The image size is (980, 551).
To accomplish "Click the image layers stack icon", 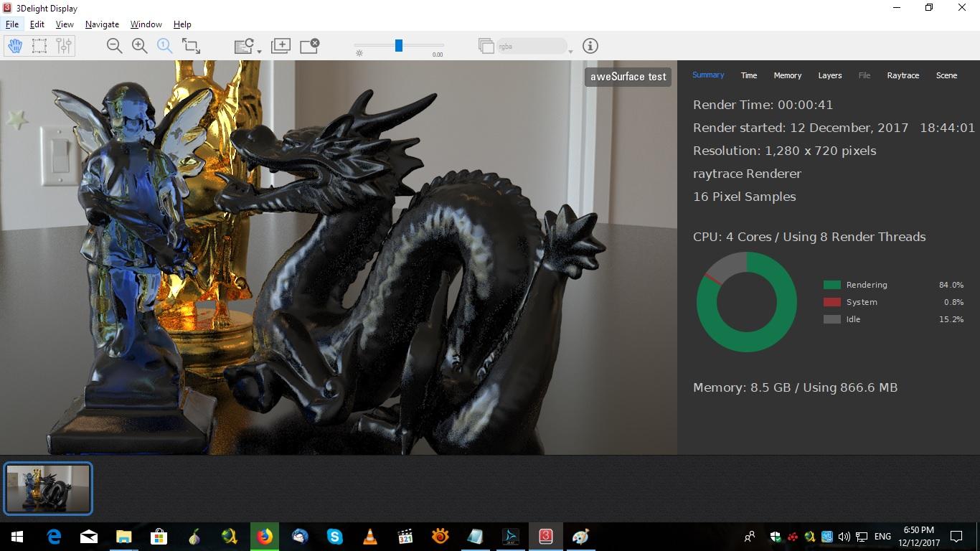I will point(486,46).
